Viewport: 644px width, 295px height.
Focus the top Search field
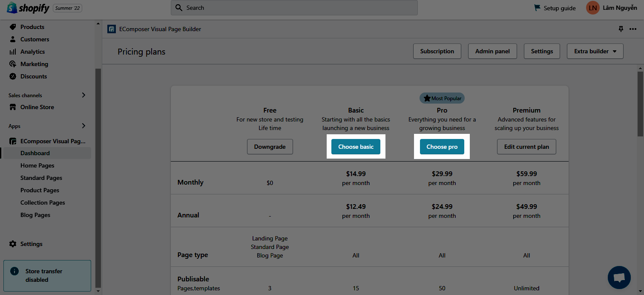pos(294,8)
